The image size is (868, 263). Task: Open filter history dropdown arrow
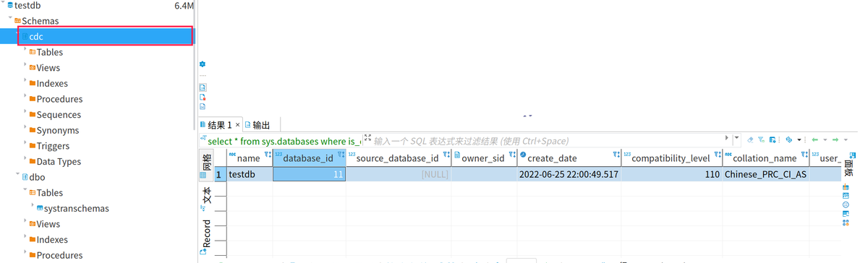point(736,138)
